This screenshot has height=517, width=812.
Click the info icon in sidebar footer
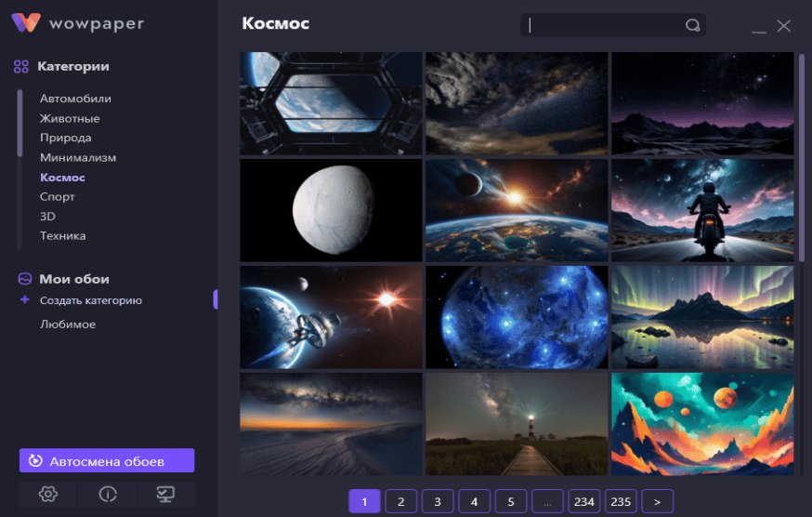click(x=108, y=494)
